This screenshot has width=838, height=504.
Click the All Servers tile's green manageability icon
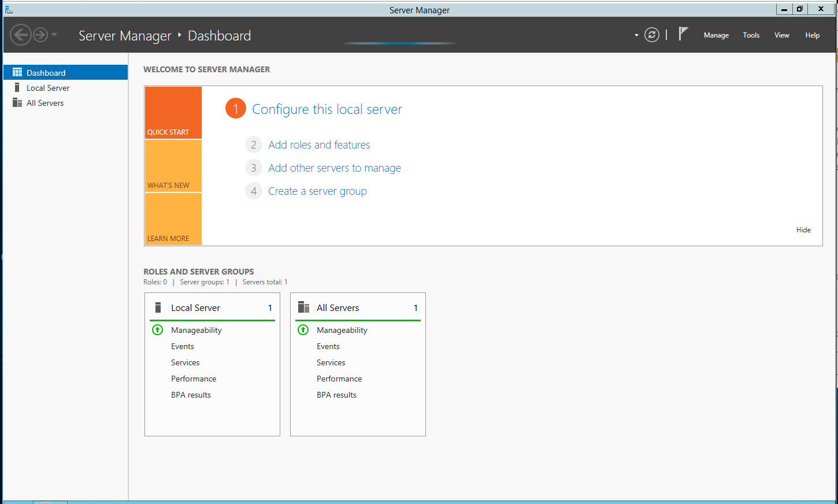pyautogui.click(x=303, y=330)
